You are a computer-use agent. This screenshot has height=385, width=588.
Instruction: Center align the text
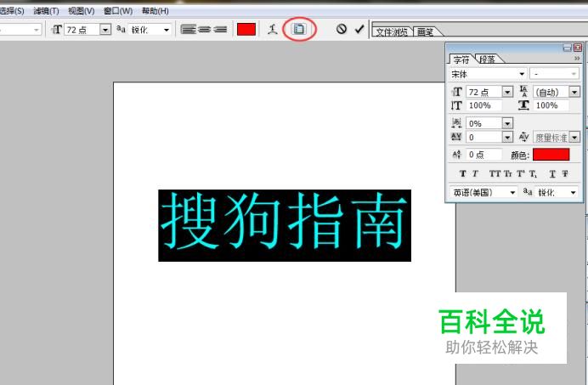204,29
